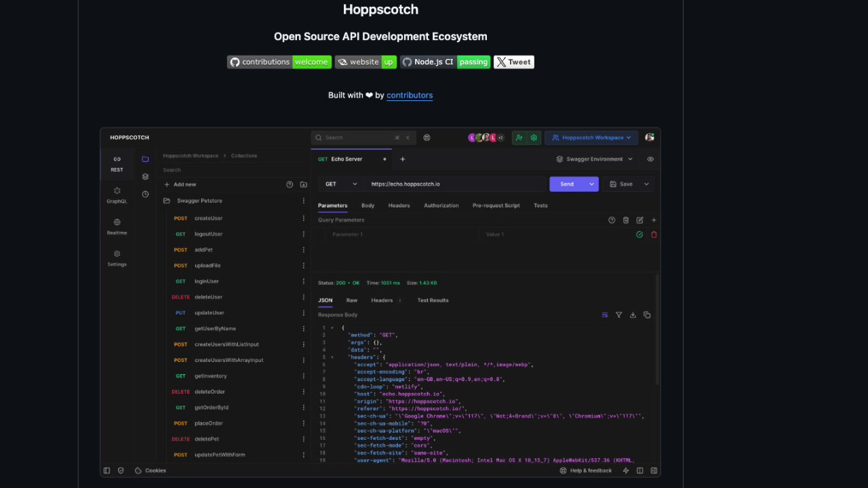Collapse the left sidebar from the bottom toggle
The image size is (868, 488).
[106, 470]
